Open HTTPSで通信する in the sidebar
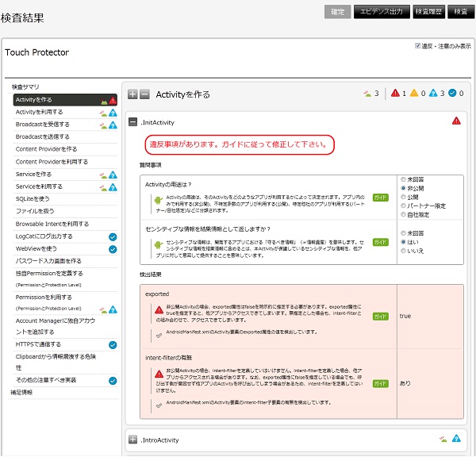 point(36,344)
